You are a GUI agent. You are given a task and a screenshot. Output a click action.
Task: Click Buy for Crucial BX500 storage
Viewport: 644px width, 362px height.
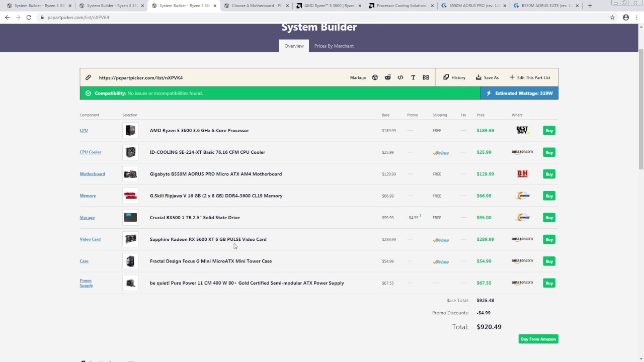(549, 218)
